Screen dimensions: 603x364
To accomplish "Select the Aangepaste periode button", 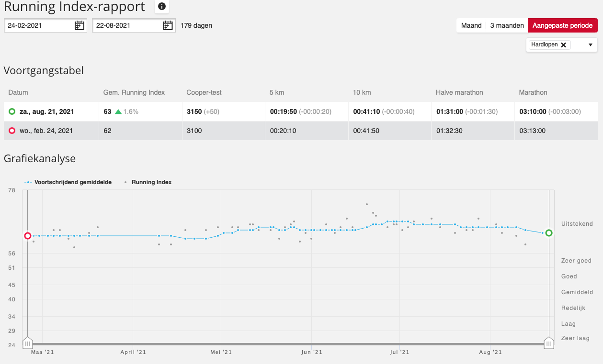I will (x=563, y=25).
